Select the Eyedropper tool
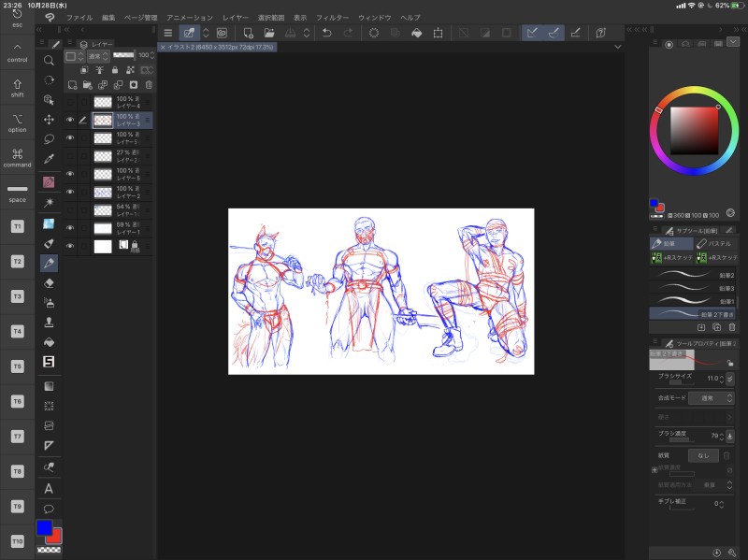This screenshot has height=560, width=748. click(x=49, y=159)
